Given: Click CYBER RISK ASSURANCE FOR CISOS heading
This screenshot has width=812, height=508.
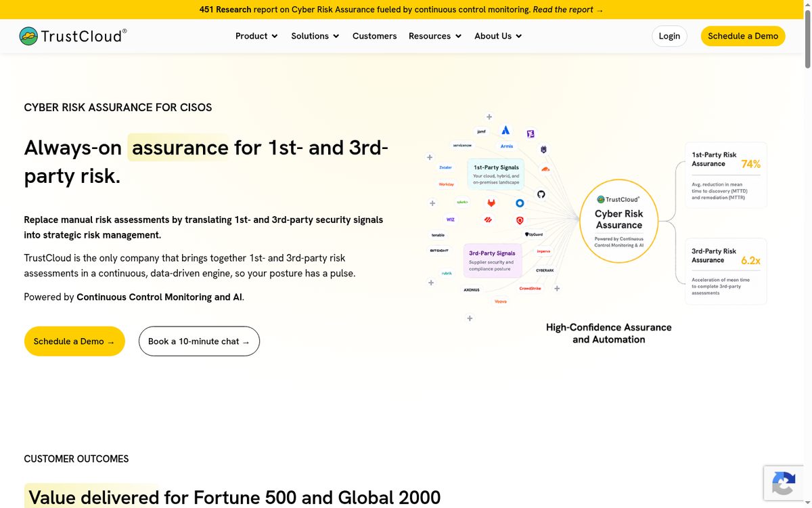Looking at the screenshot, I should tap(118, 107).
